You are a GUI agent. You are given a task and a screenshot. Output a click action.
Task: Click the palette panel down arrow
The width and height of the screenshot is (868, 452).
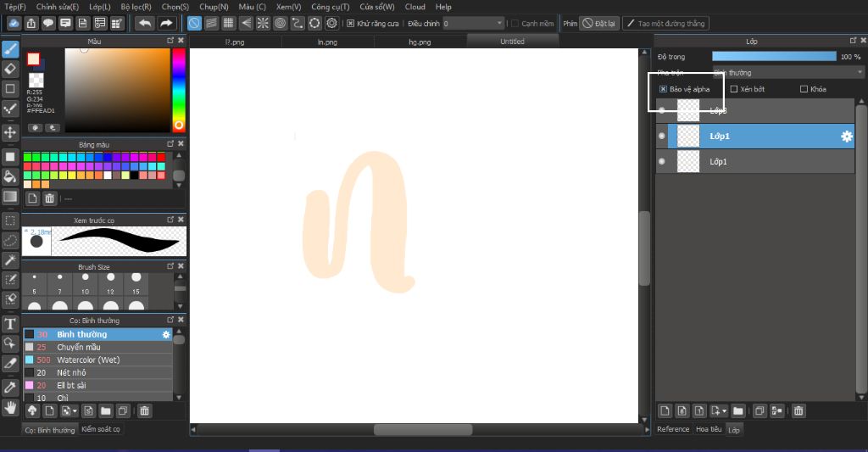pyautogui.click(x=179, y=186)
